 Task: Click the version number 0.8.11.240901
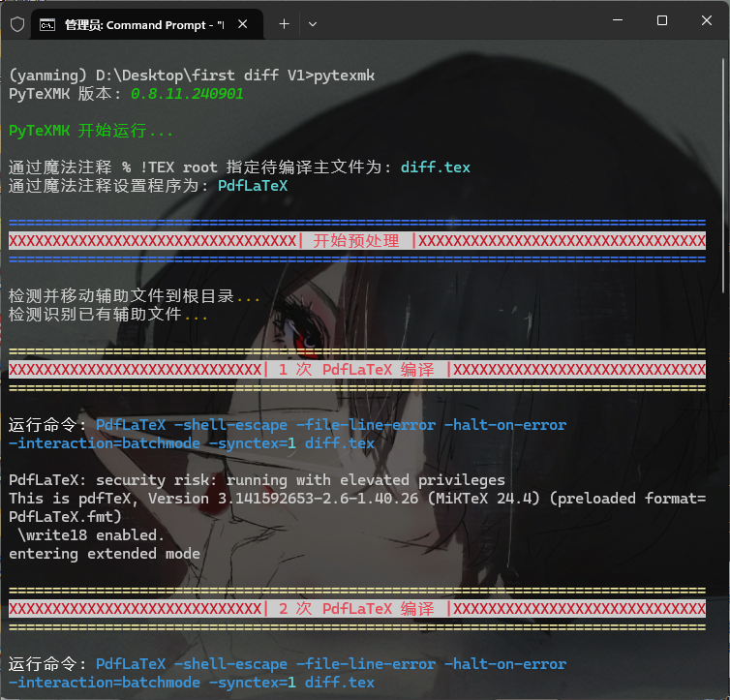click(x=187, y=94)
